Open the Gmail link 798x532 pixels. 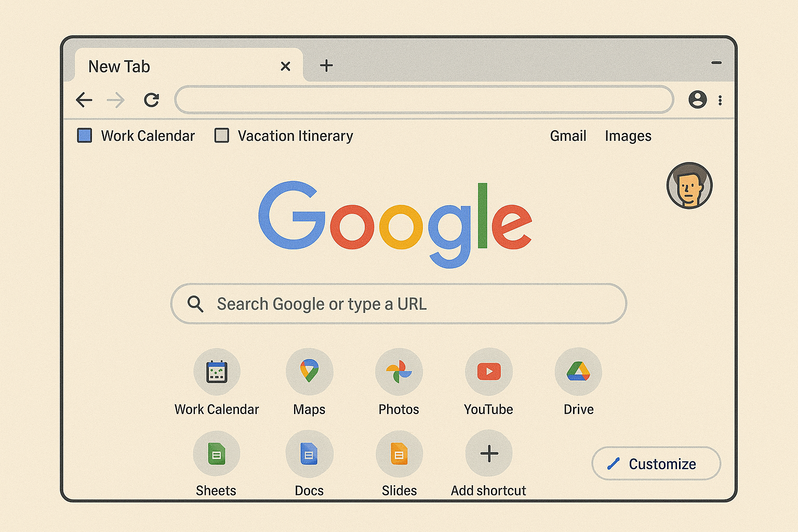click(568, 136)
